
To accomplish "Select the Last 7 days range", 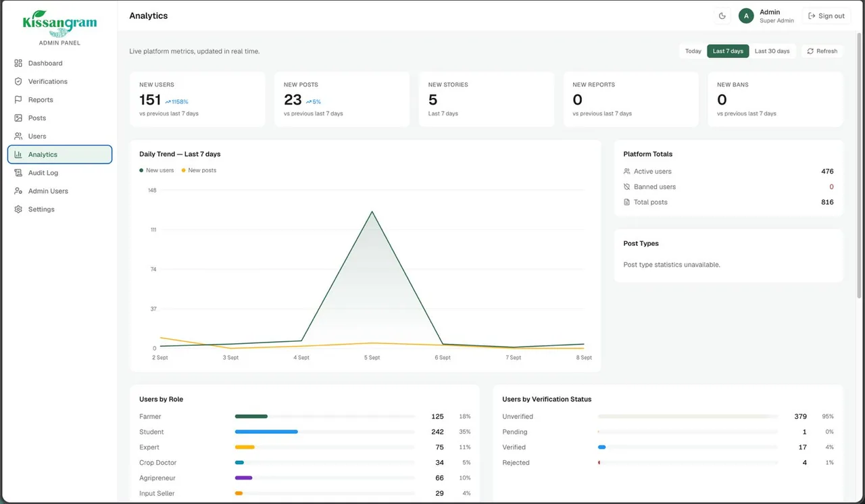I will pos(728,51).
